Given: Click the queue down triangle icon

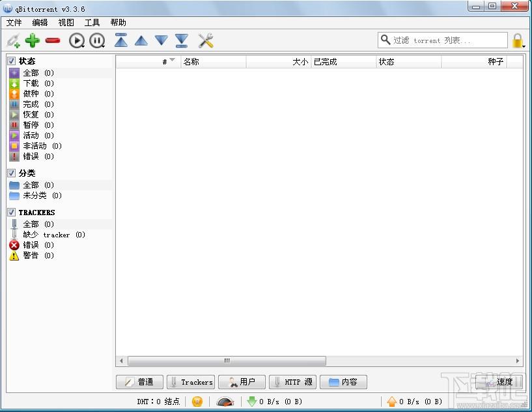Looking at the screenshot, I should tap(161, 40).
